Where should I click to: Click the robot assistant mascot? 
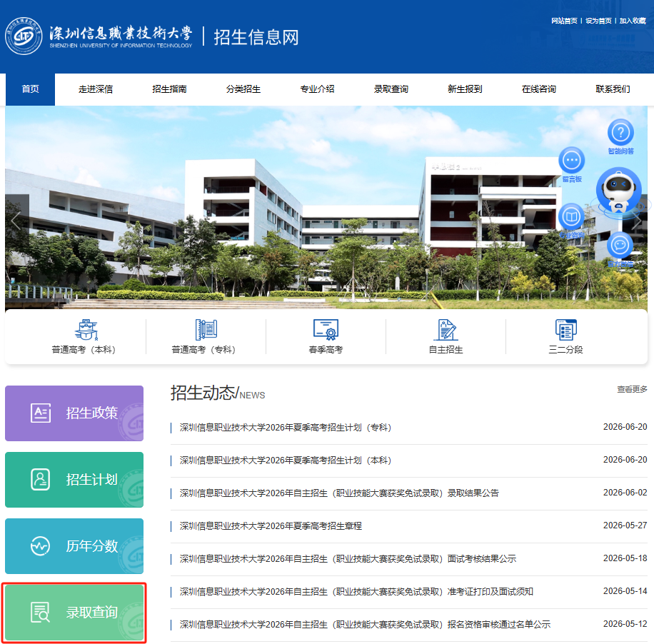pyautogui.click(x=618, y=192)
